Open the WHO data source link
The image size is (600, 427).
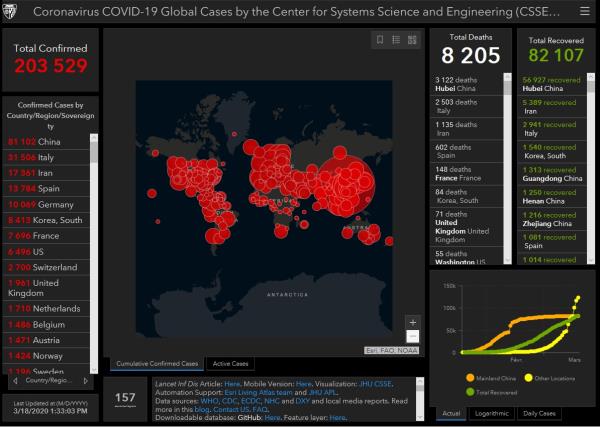212,400
